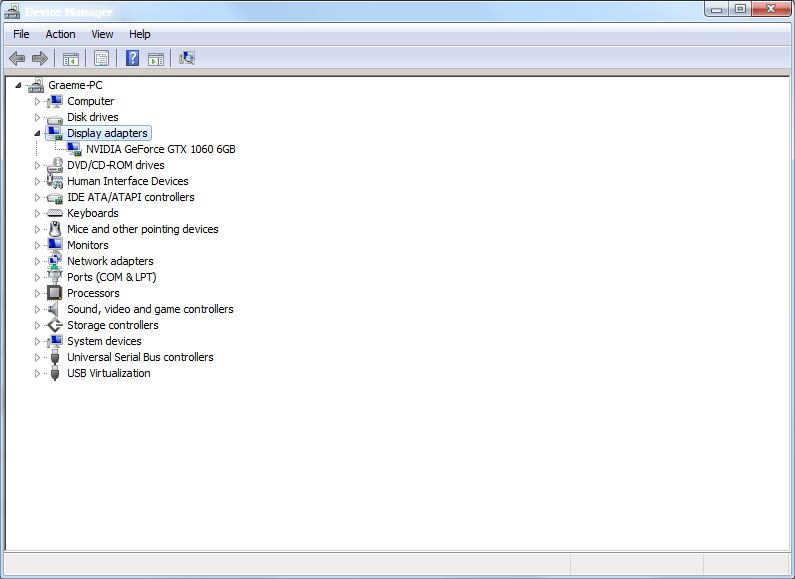This screenshot has height=579, width=795.
Task: Click the Computer category icon
Action: 55,101
